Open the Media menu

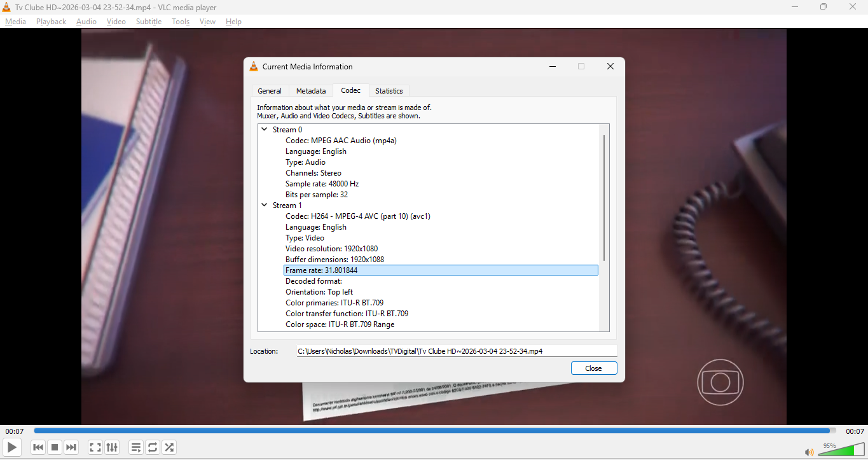tap(15, 21)
